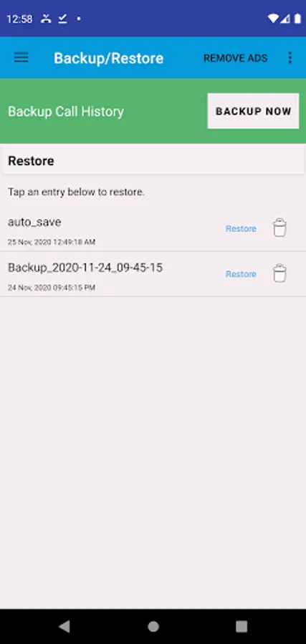Delete the auto_save backup with trash icon
This screenshot has height=644, width=306.
[x=279, y=228]
